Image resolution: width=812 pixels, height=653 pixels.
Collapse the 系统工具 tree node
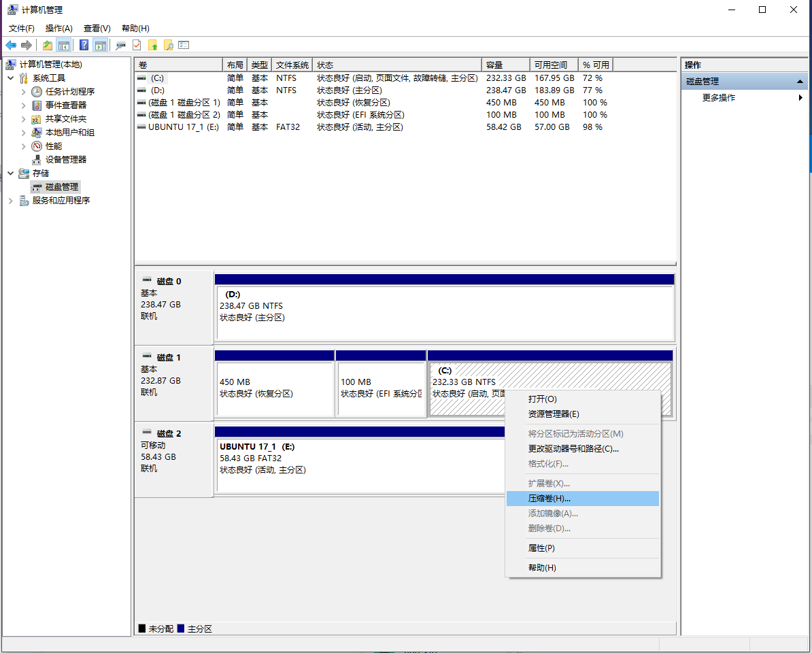pyautogui.click(x=11, y=78)
